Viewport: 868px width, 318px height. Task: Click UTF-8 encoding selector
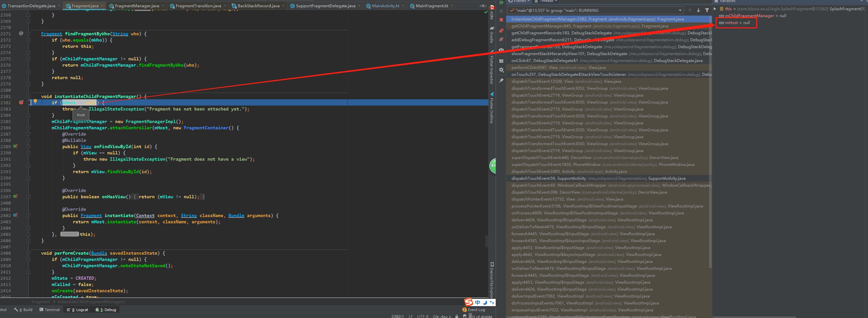422,316
